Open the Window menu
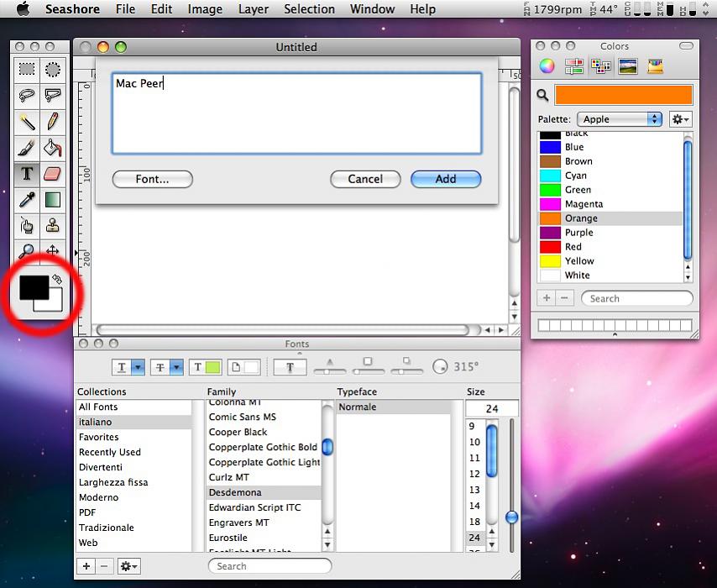 [x=372, y=9]
